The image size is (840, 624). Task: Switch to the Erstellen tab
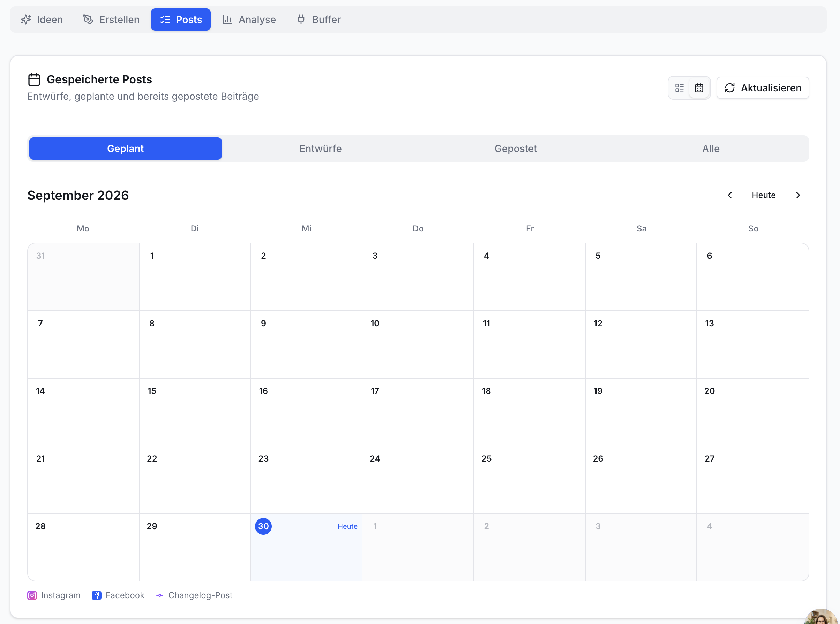[x=111, y=20]
